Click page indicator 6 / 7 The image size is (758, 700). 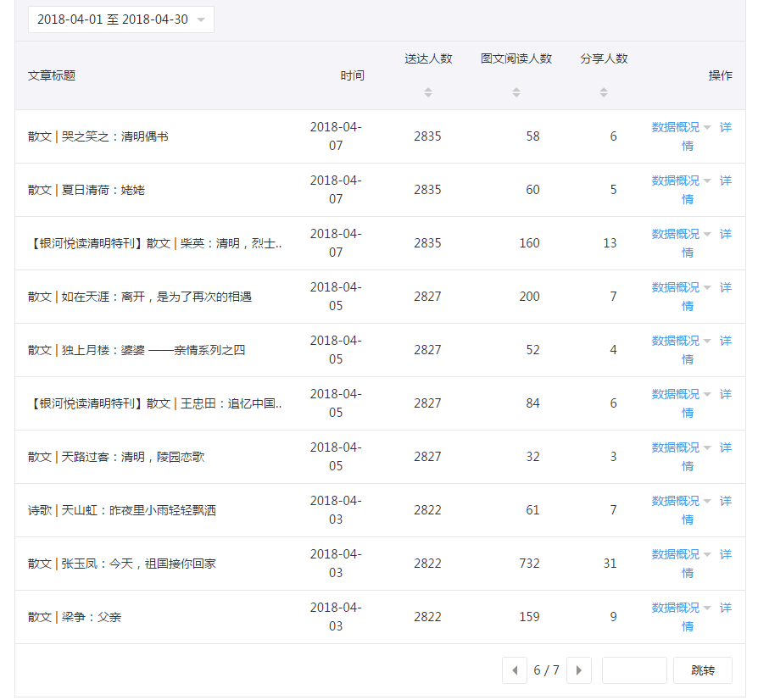546,670
